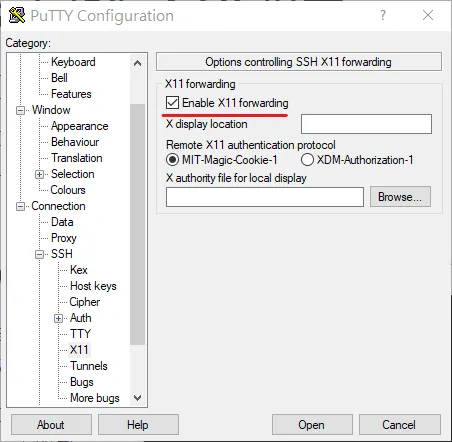Collapse the Window tree node
The width and height of the screenshot is (452, 442).
(x=20, y=110)
